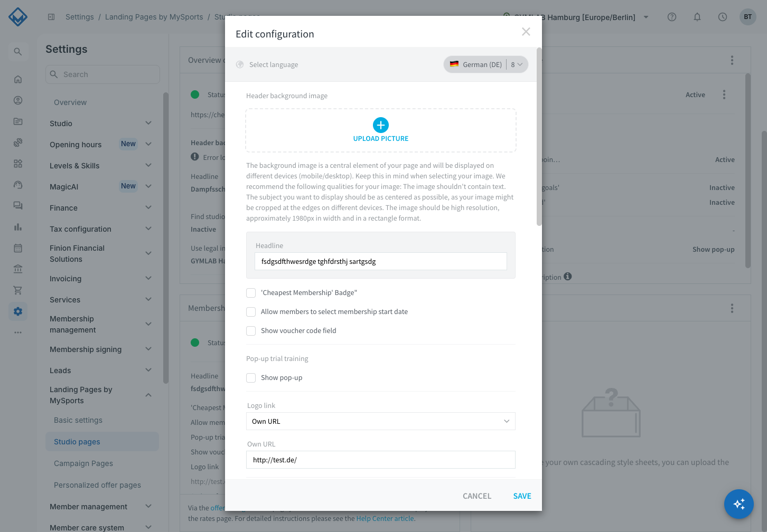Open the Overview panel three-dot menu
This screenshot has width=767, height=532.
coord(732,60)
